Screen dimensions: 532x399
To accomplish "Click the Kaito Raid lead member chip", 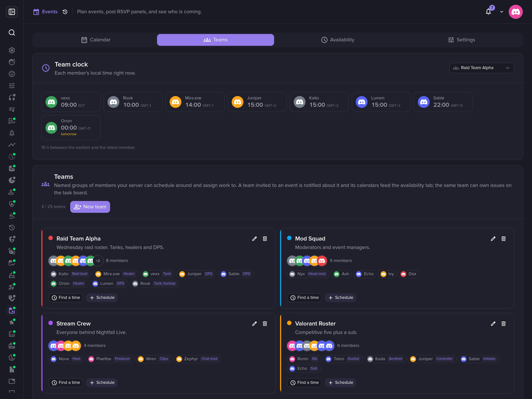I will tap(69, 274).
